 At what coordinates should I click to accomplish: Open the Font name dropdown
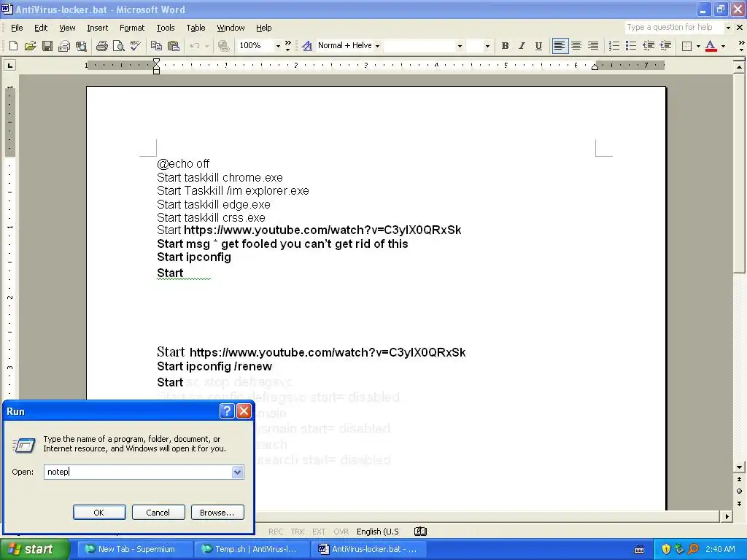pos(460,46)
